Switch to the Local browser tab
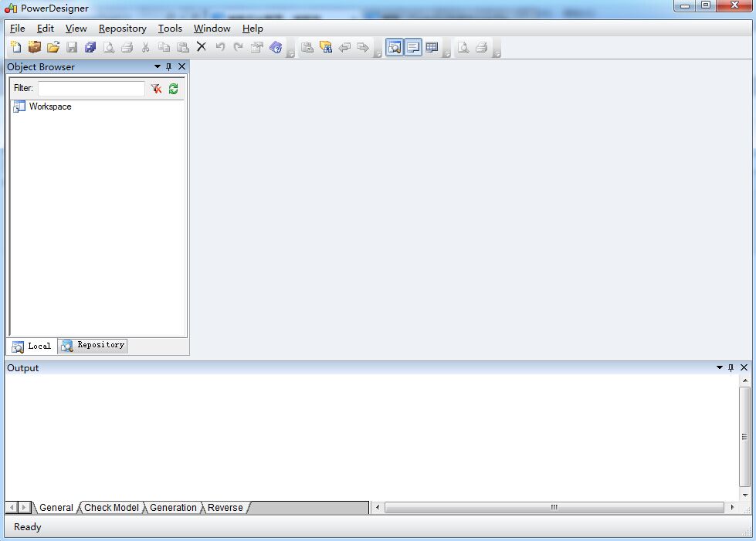Screen dimensions: 756x541 pyautogui.click(x=32, y=346)
